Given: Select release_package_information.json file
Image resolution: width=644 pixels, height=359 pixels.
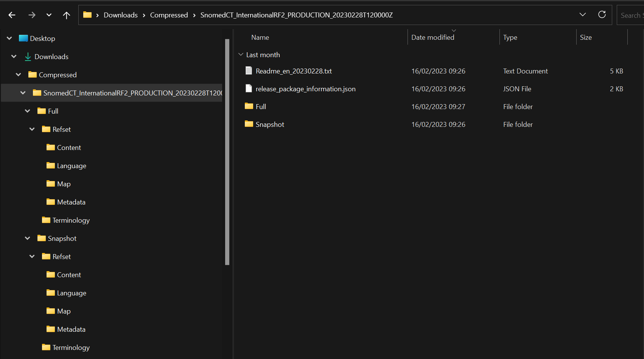Looking at the screenshot, I should [x=305, y=89].
